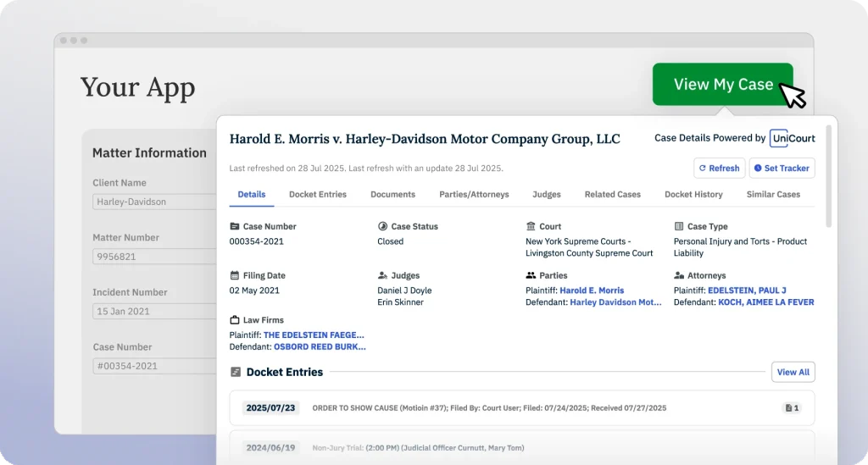Click the Case Number field #00354-2021
Screen dimensions: 868x465
154,366
